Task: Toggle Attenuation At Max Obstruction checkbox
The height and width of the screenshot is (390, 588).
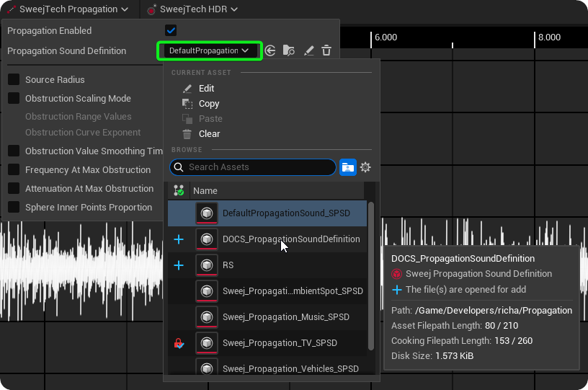Action: [14, 188]
